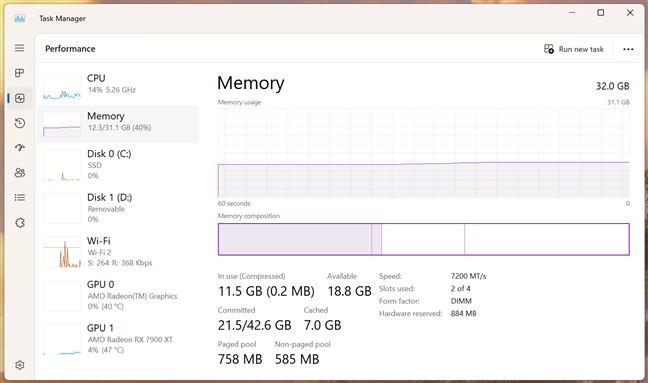The width and height of the screenshot is (648, 383).
Task: Click the 7200 MT/s speed value
Action: (468, 276)
